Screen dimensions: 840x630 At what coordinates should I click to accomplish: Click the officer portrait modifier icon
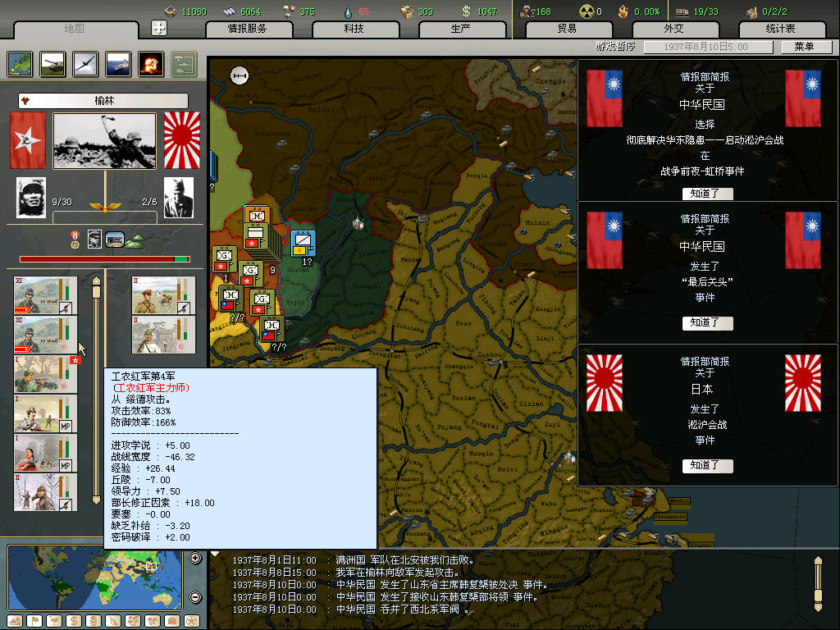tap(94, 240)
